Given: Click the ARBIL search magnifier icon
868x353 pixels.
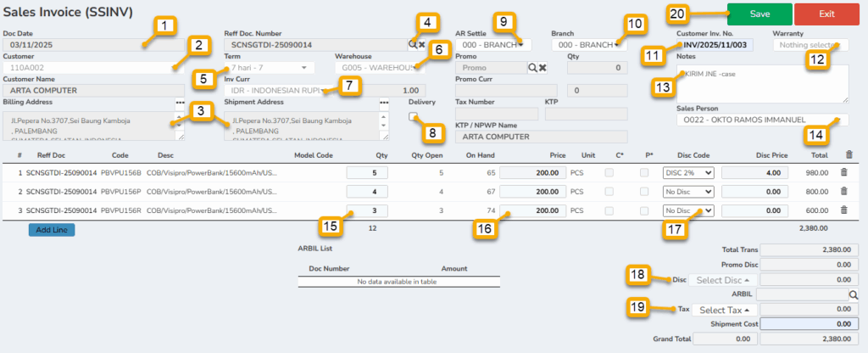Looking at the screenshot, I should [854, 294].
